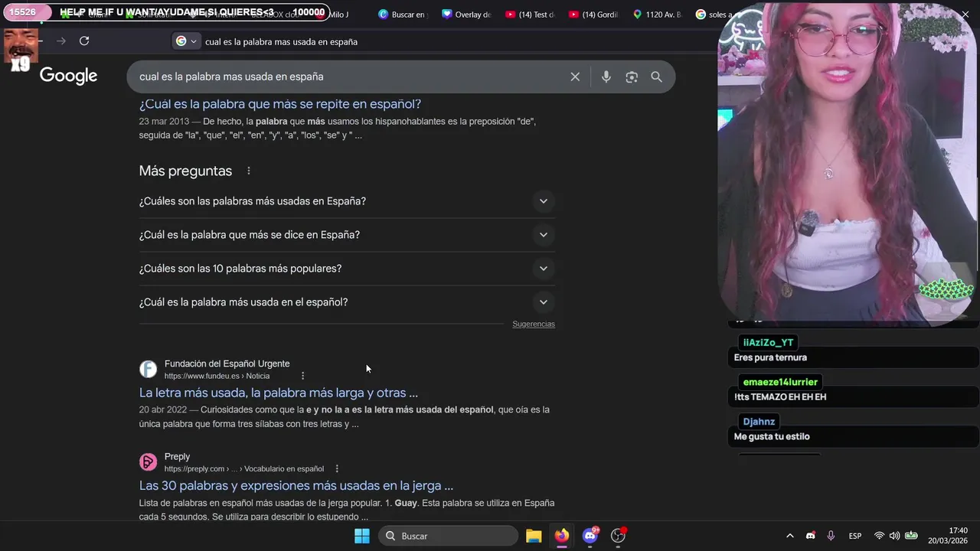Screen dimensions: 980x551
Task: Open Más preguntas options menu
Action: point(249,171)
